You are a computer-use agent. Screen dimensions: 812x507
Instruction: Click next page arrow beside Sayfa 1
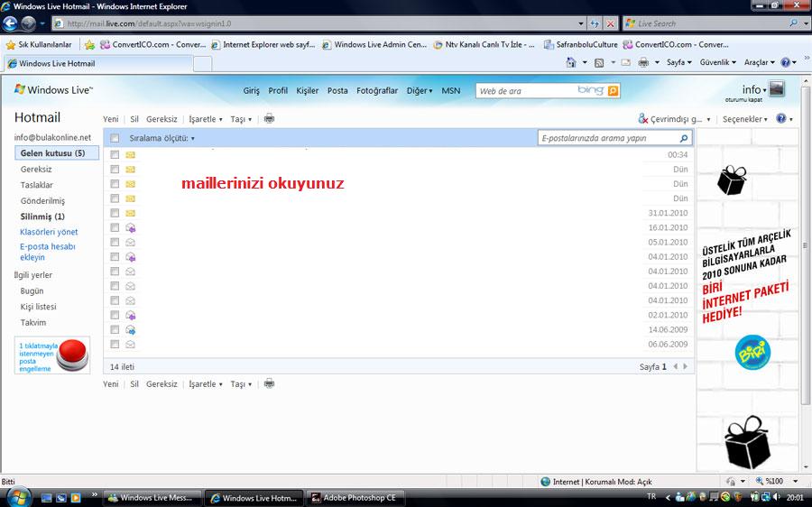[685, 366]
